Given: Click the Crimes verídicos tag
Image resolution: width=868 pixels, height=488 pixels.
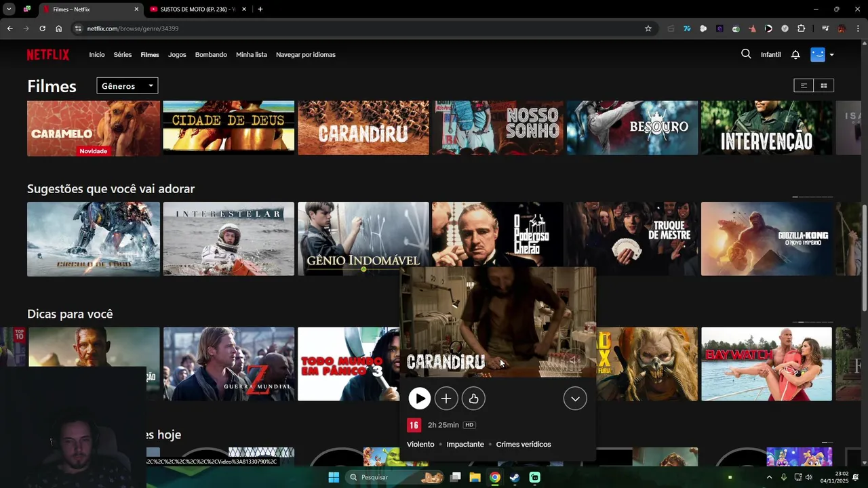Looking at the screenshot, I should coord(524,445).
